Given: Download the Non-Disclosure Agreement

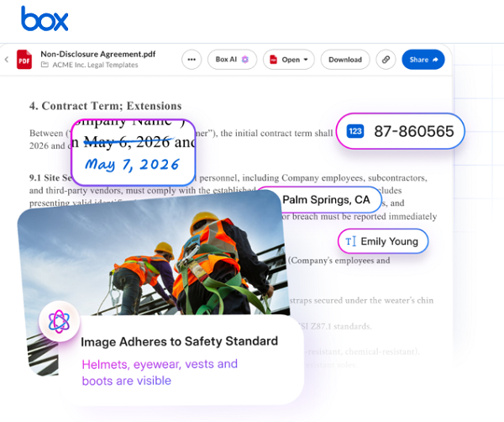Looking at the screenshot, I should click(x=345, y=60).
